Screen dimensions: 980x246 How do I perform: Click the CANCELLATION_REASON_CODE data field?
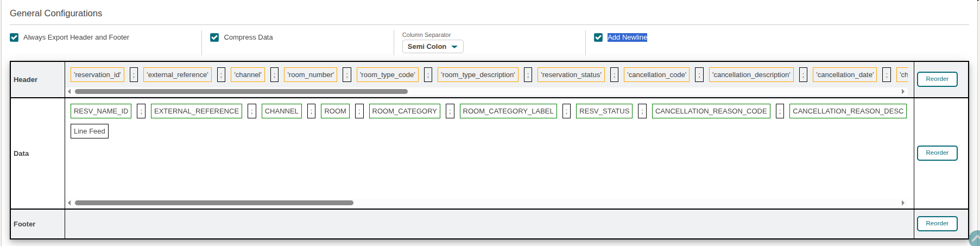tap(711, 111)
